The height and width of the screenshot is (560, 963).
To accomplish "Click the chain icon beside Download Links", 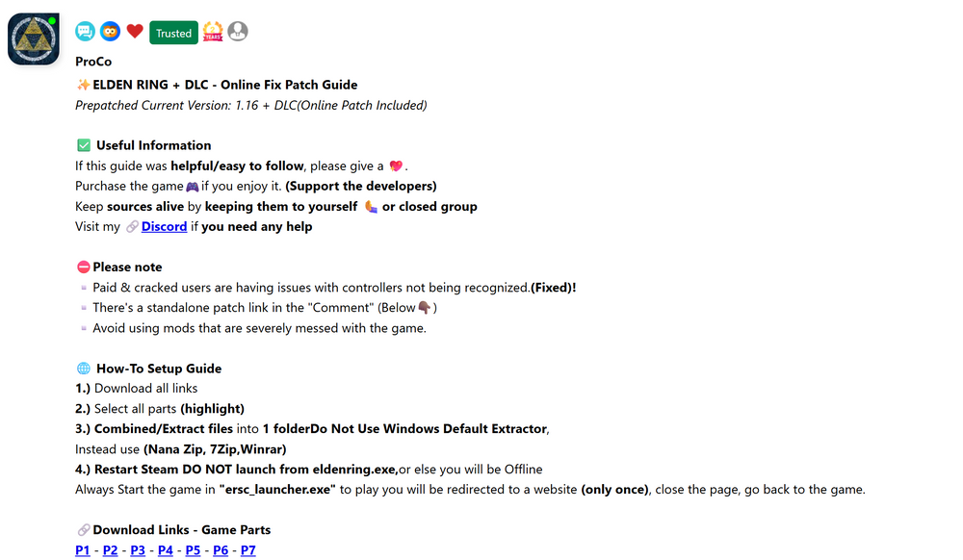I will click(84, 530).
